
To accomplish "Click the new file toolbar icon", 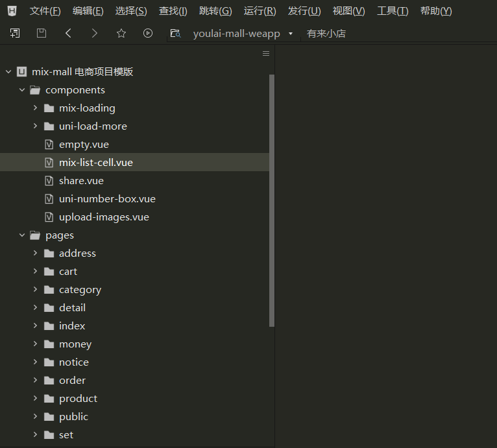I will coord(15,33).
